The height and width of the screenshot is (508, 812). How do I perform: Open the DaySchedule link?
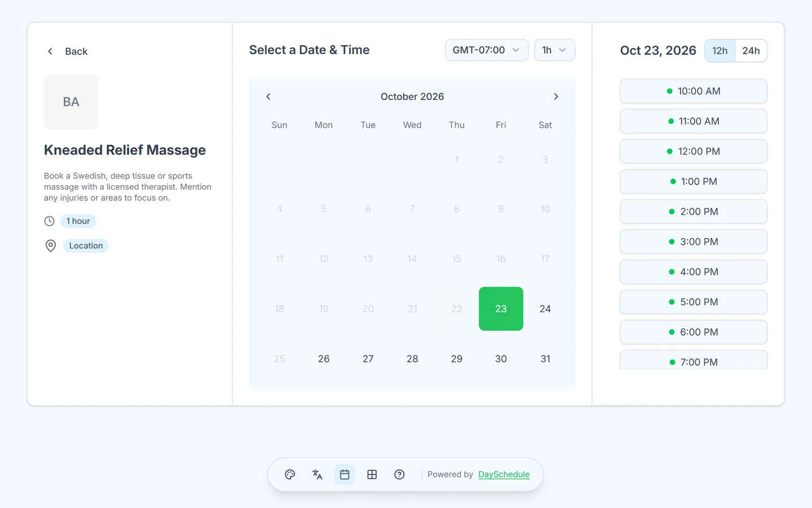(504, 475)
